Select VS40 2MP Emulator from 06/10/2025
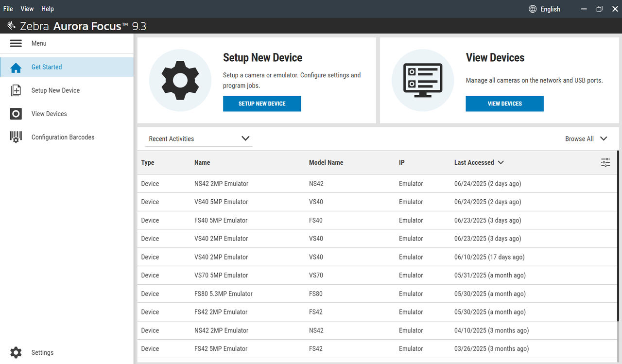The height and width of the screenshot is (364, 622). pos(377,257)
